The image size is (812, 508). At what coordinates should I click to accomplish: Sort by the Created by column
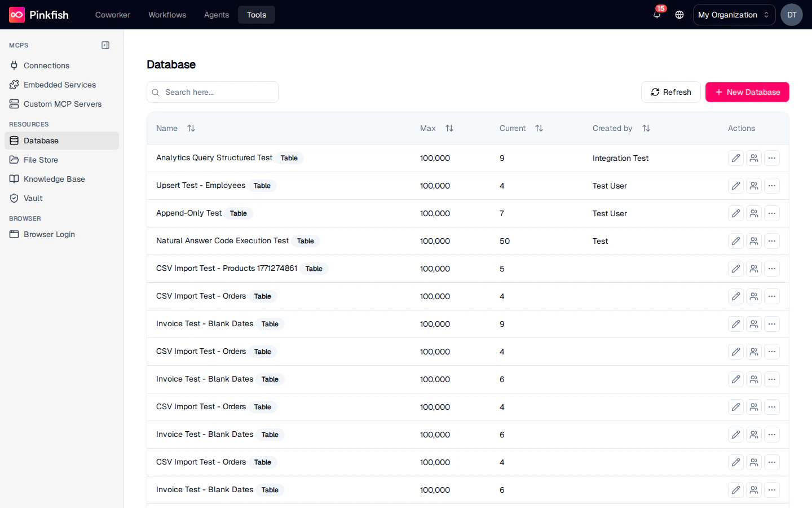pos(646,128)
